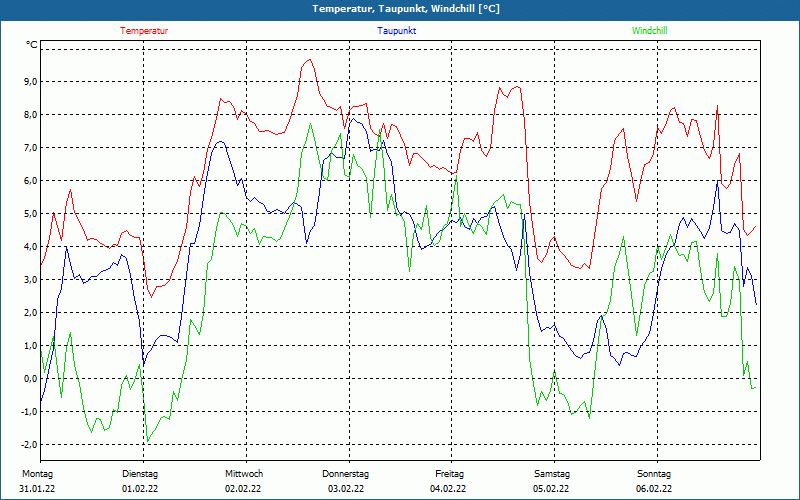Click the Sonntag day label
The image size is (800, 500).
(654, 474)
